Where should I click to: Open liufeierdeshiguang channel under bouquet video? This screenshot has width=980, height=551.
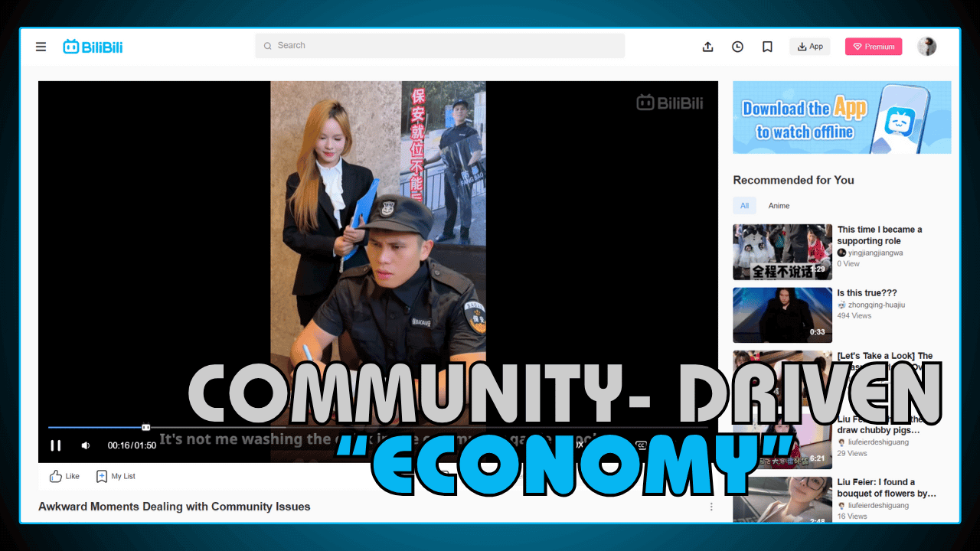878,505
